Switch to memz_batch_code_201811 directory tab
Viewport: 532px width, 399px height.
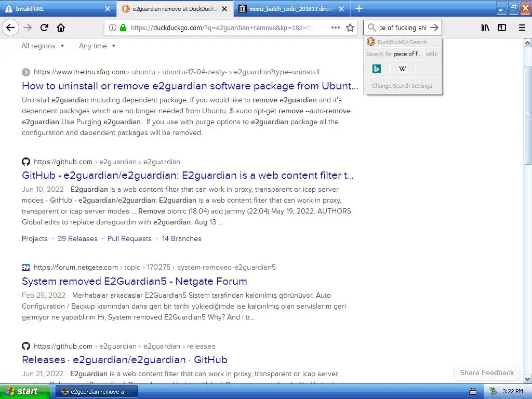(x=292, y=9)
